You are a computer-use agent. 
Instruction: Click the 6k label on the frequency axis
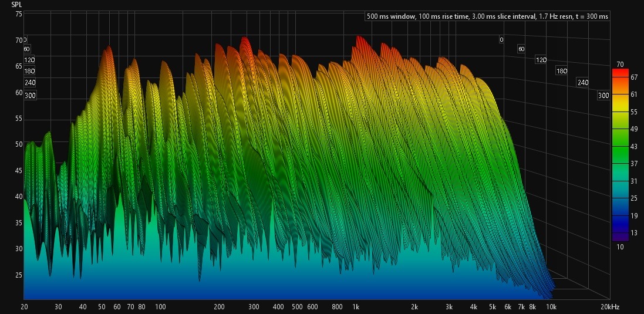(x=508, y=307)
